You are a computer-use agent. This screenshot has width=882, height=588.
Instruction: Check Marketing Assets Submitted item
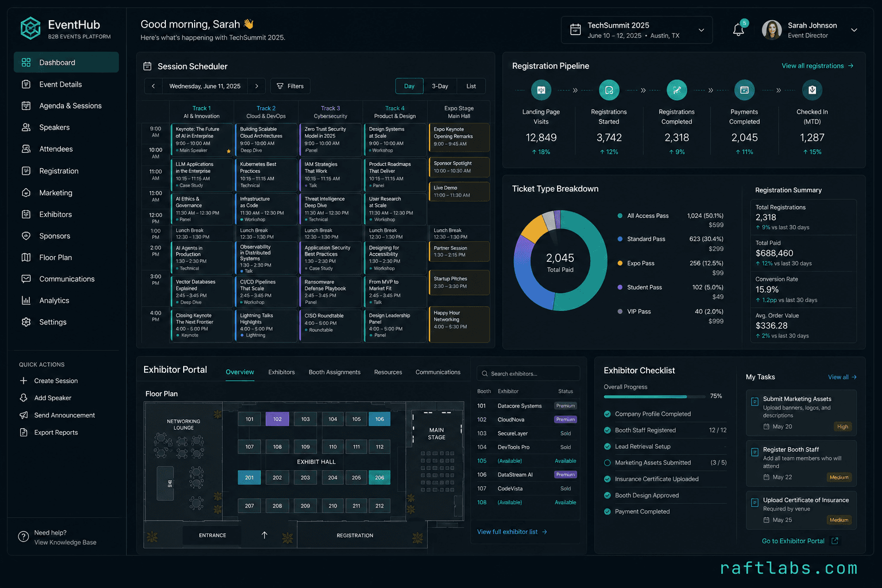click(608, 463)
